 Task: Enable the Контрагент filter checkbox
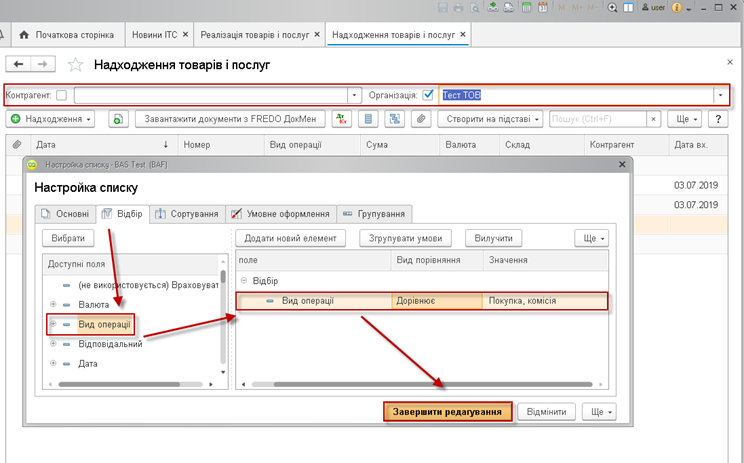click(x=62, y=95)
